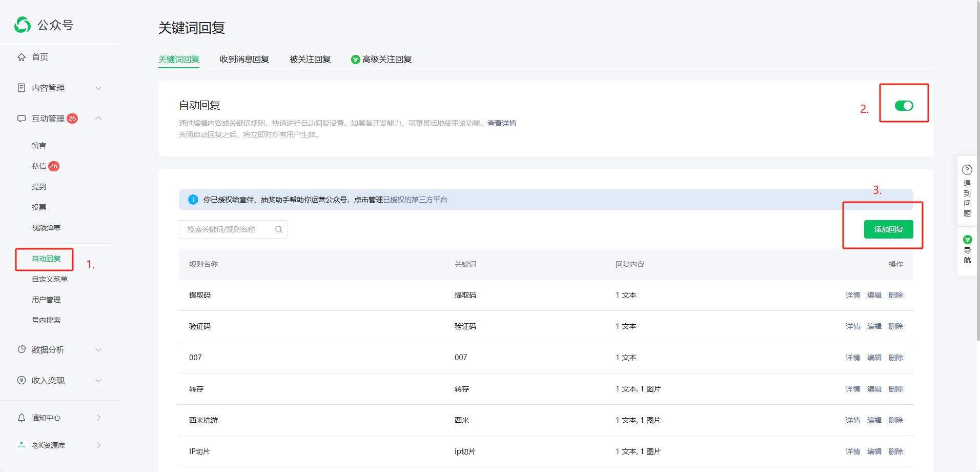Switch to the 关键词回复 tab
This screenshot has width=980, height=472.
(179, 60)
